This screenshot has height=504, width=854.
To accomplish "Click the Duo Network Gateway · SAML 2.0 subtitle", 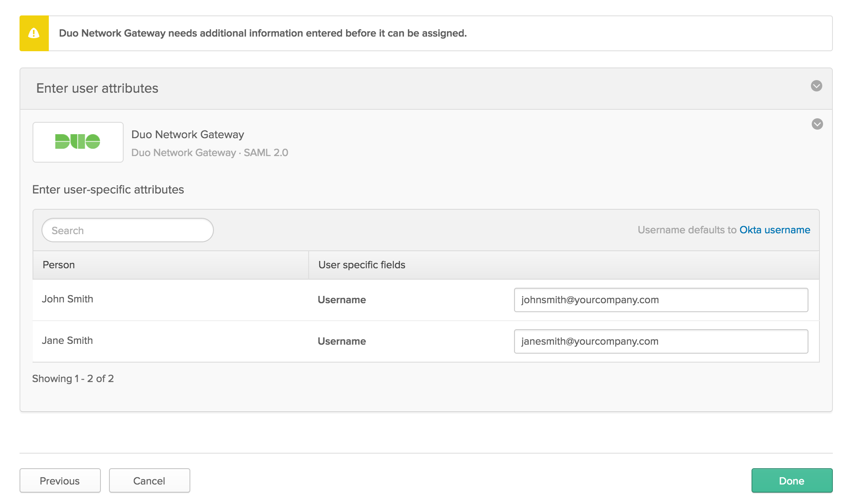I will 210,153.
